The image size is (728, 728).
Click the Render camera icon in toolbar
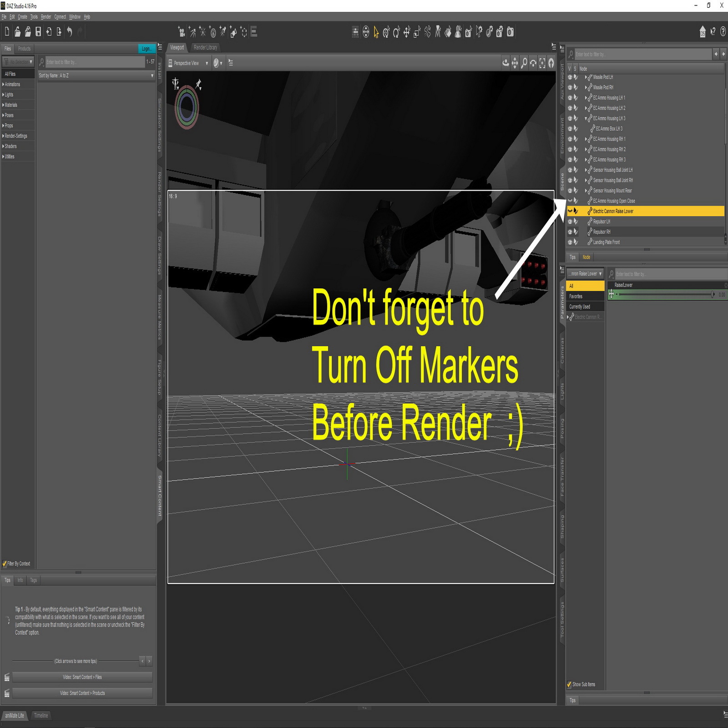click(510, 32)
